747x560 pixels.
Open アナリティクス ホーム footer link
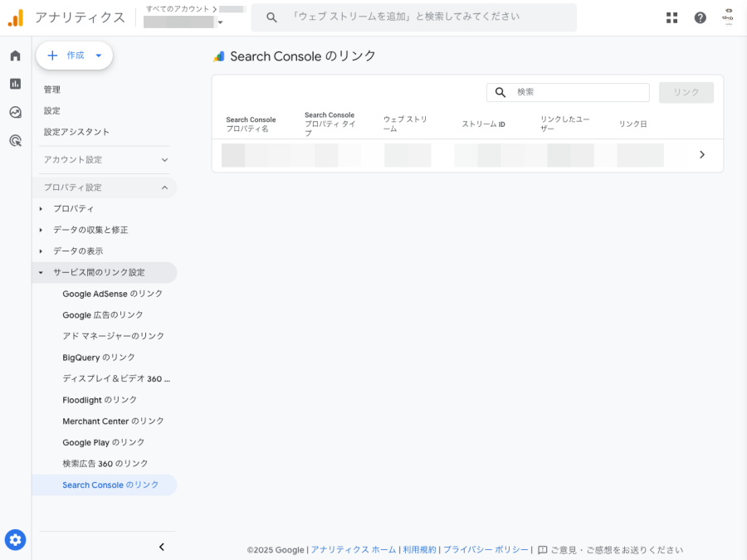coord(354,550)
